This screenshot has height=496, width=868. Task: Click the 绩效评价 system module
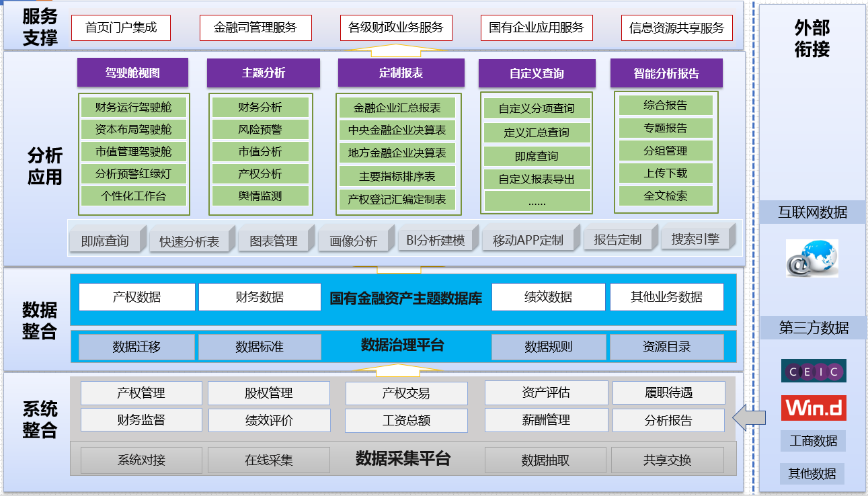269,421
